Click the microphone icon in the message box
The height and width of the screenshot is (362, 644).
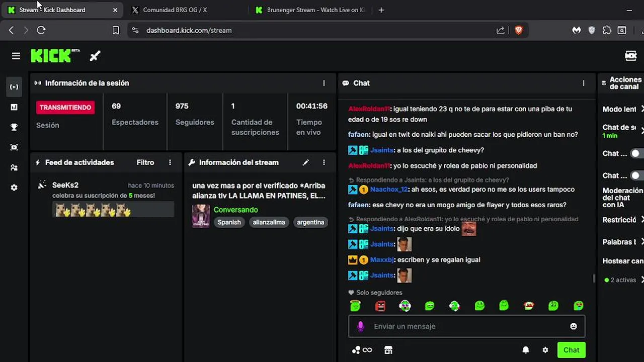[360, 326]
